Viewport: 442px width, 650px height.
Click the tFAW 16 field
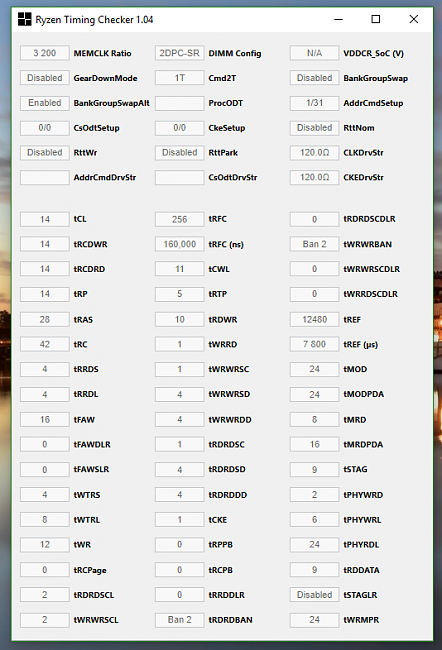click(x=45, y=420)
